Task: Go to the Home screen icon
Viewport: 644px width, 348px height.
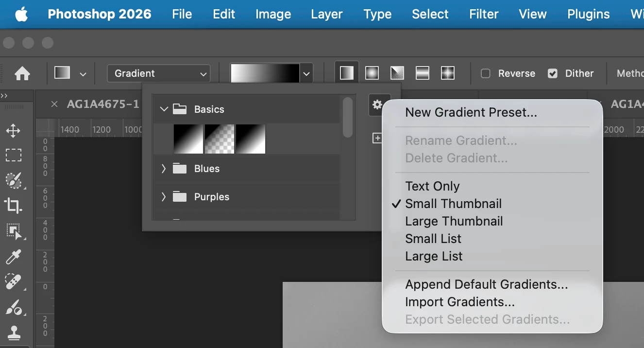Action: tap(22, 73)
